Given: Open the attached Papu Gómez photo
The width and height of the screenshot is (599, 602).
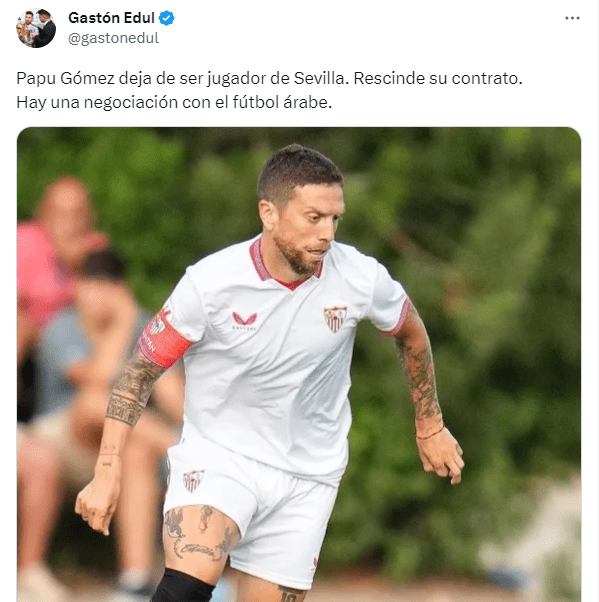Looking at the screenshot, I should coord(299,364).
